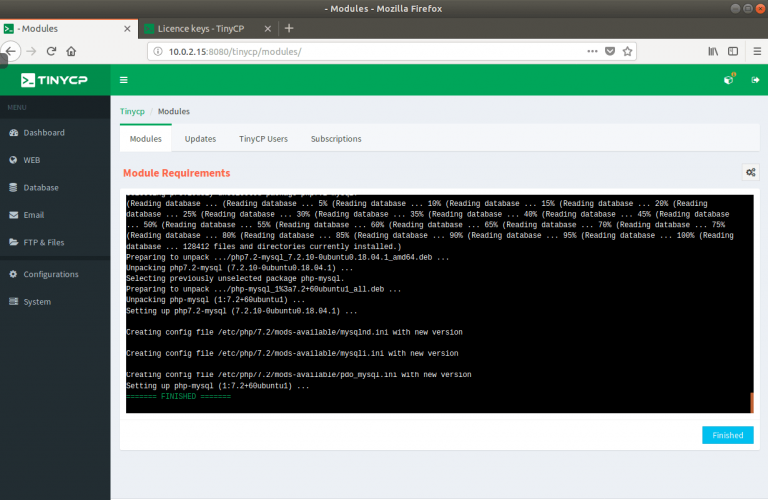Screen dimensions: 768x500
Task: Switch to the Updates tab
Action: coord(200,139)
